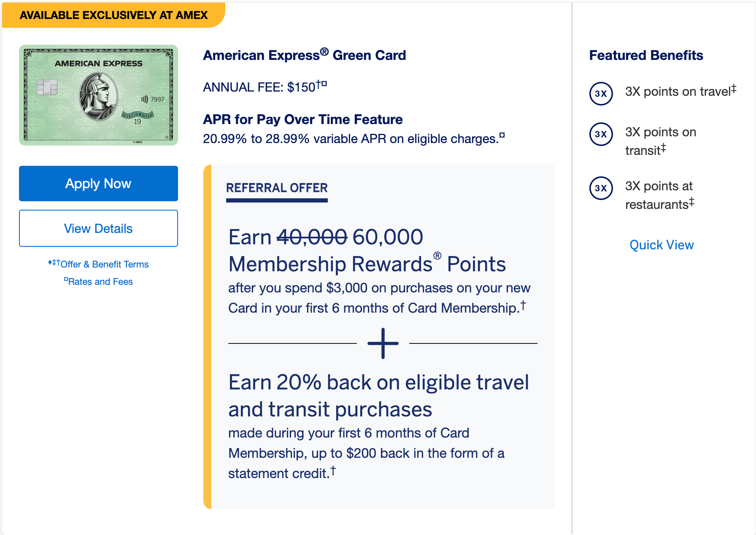This screenshot has height=535, width=756.
Task: Select the Referral Offer tab
Action: tap(277, 188)
